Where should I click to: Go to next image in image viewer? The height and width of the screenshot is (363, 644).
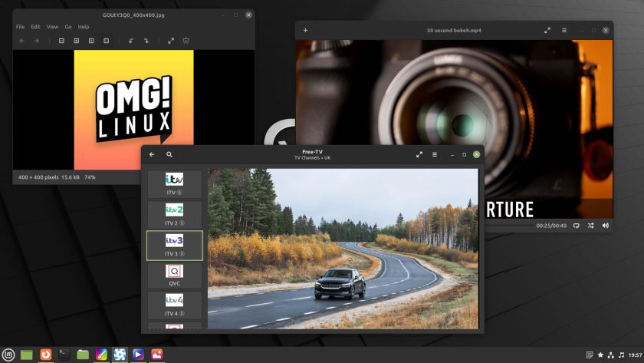[37, 41]
